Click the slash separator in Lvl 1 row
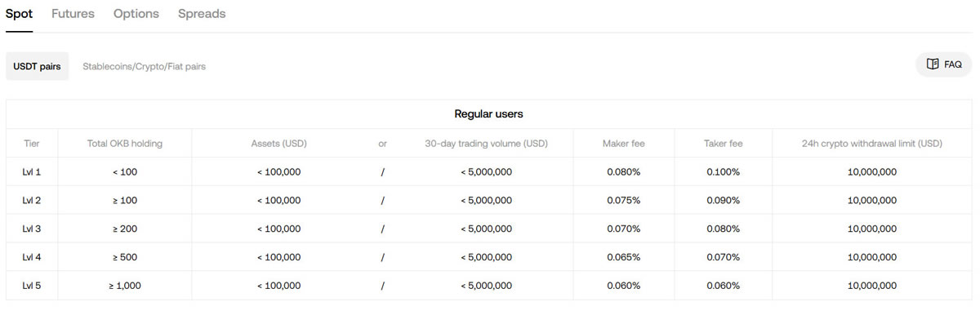 (382, 171)
